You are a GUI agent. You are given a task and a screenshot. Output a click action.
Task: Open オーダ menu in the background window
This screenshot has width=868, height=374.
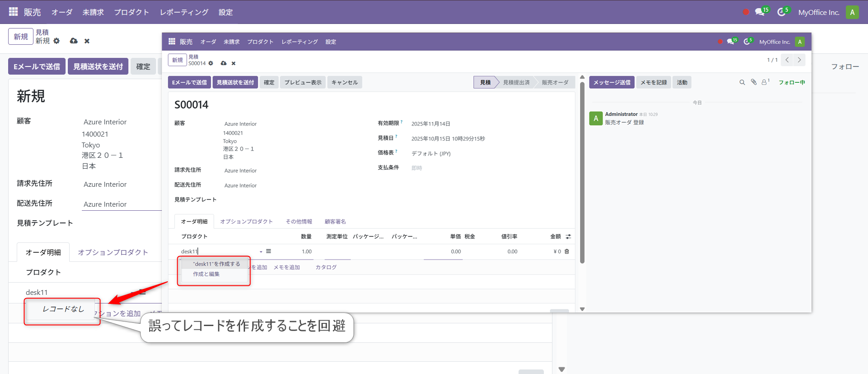(x=62, y=12)
